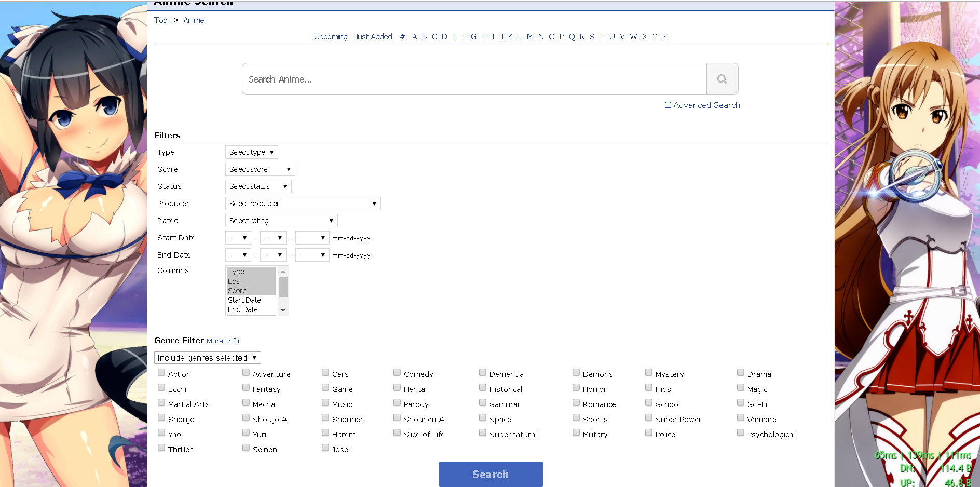Browse anime starting with letter G
This screenshot has width=980, height=487.
(473, 37)
